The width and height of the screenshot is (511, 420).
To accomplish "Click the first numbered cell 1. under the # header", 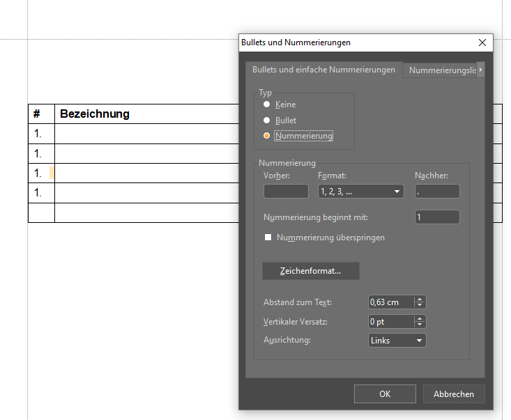I will point(41,134).
